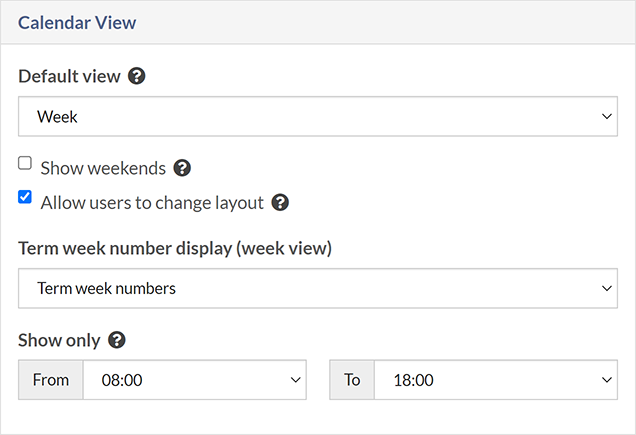The width and height of the screenshot is (636, 435).
Task: Click the help icon beside Default view
Action: (x=138, y=77)
